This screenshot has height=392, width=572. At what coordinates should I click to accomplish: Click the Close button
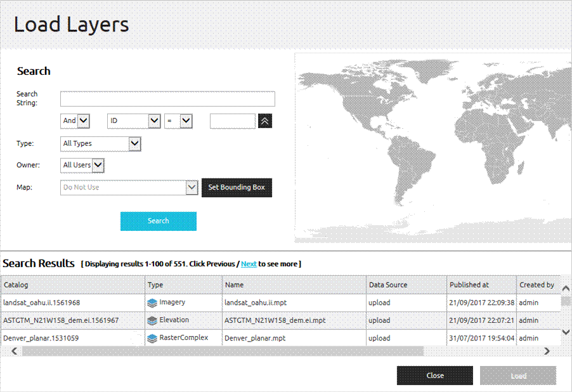(434, 375)
